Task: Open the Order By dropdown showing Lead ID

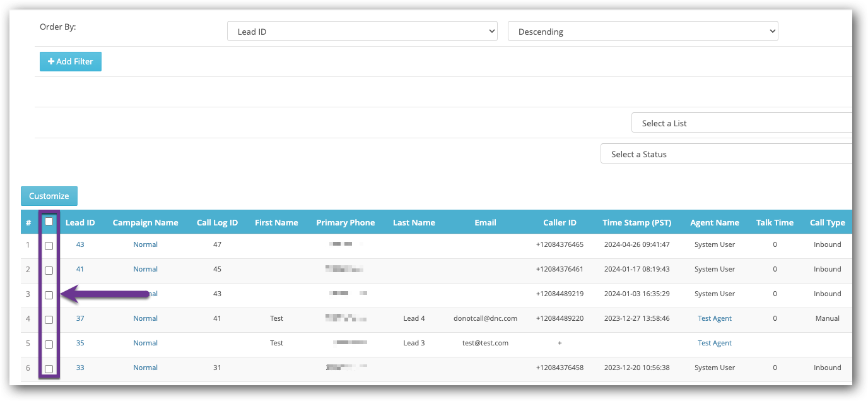Action: (x=362, y=30)
